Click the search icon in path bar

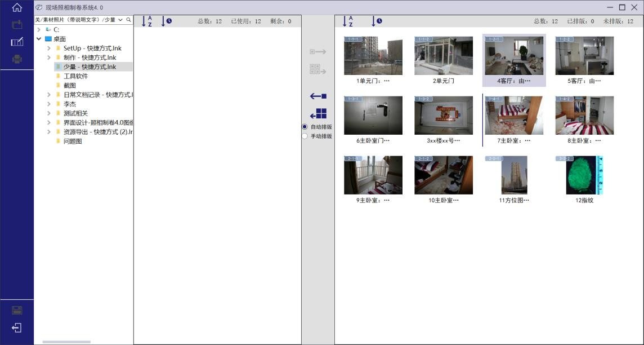click(128, 20)
